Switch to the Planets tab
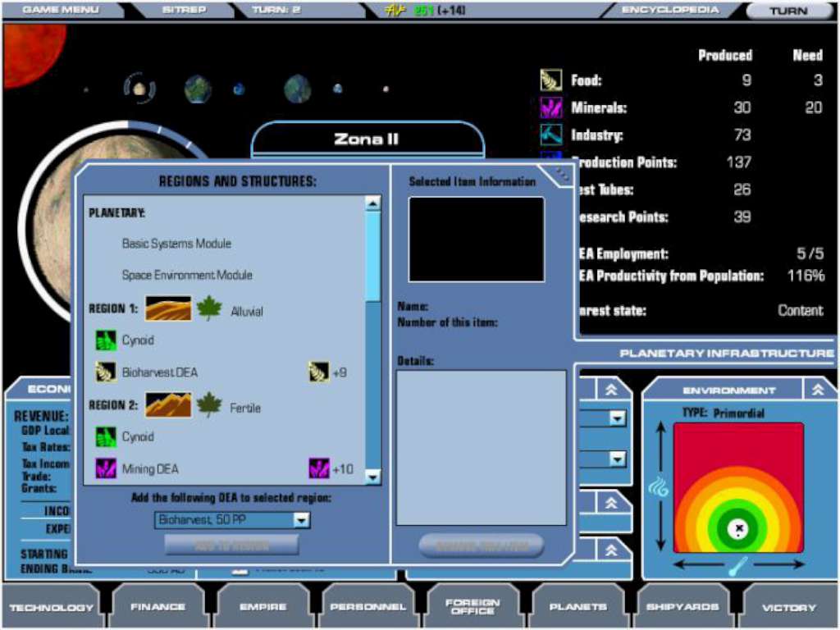Image resolution: width=840 pixels, height=630 pixels. 577,607
